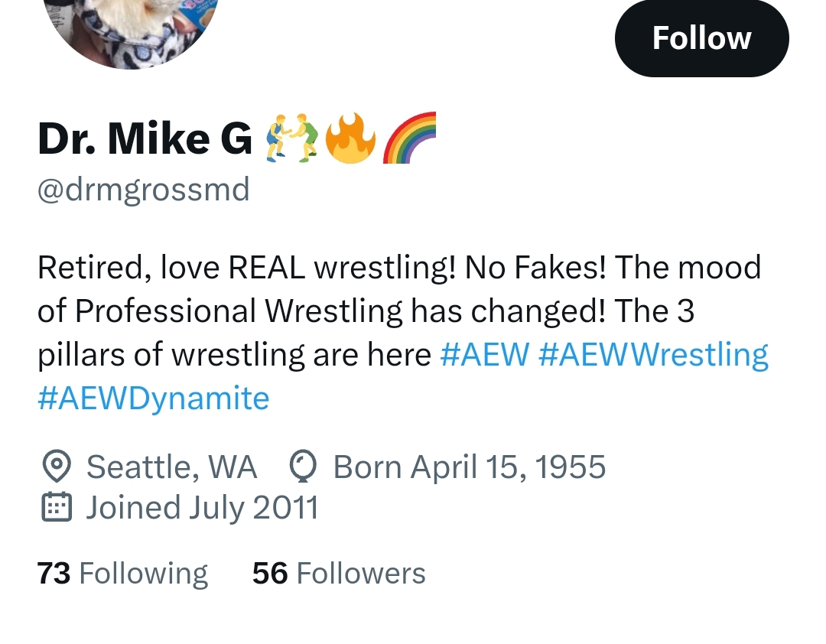Click the wrestlers emoji beside the name
Screen dimensions: 826x644
point(291,138)
